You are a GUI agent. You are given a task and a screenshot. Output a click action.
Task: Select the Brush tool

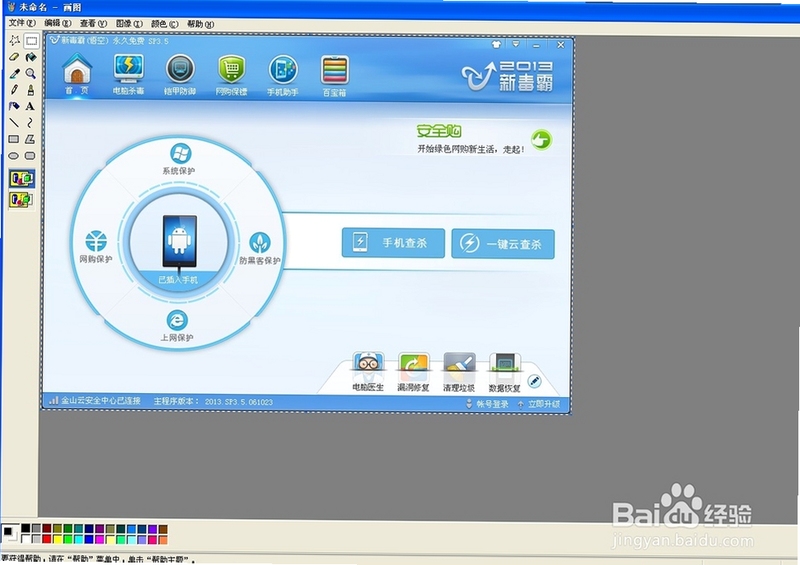tap(31, 90)
